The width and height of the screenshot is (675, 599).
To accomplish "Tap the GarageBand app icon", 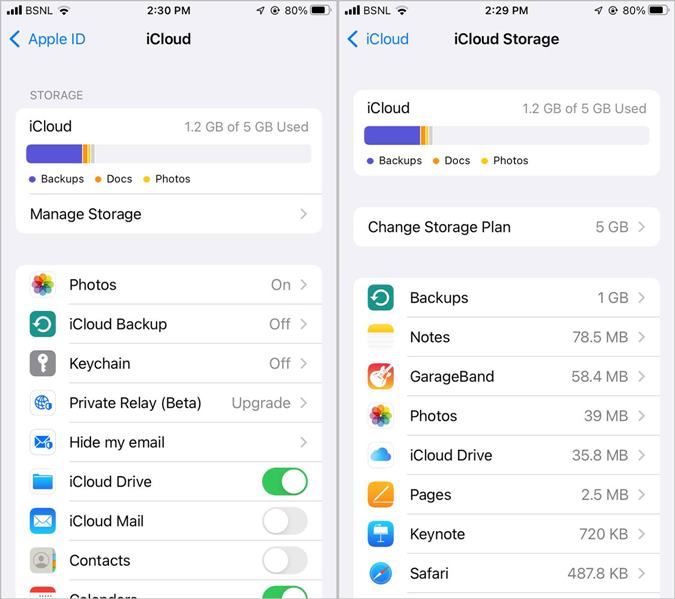I will tap(381, 376).
